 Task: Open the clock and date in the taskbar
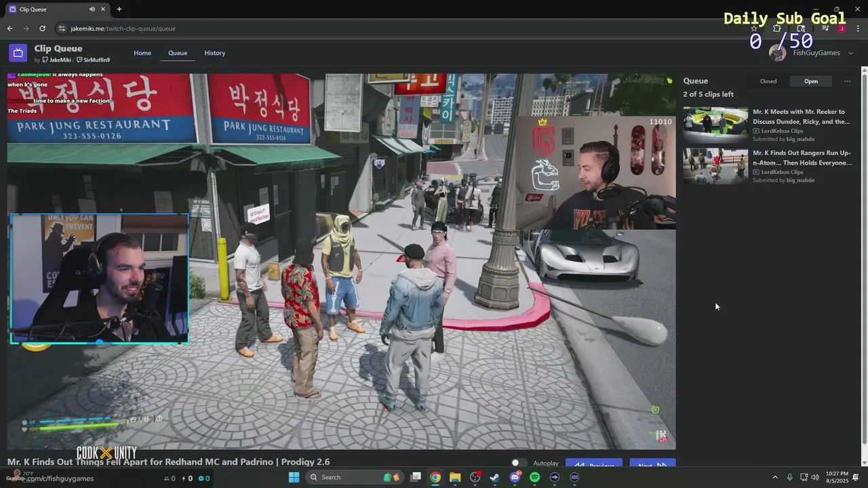837,477
